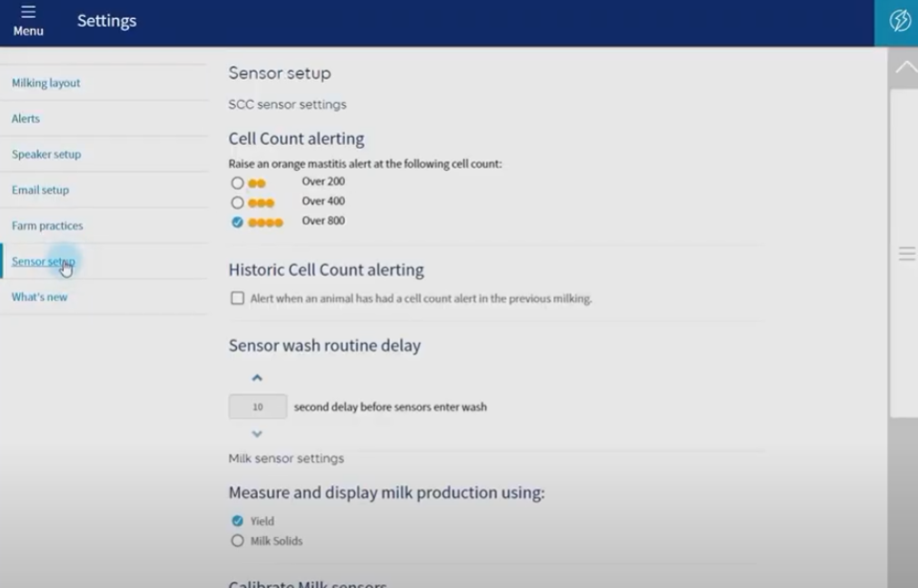Click the Sensor wash routine delay heading
This screenshot has height=588, width=918.
point(324,346)
